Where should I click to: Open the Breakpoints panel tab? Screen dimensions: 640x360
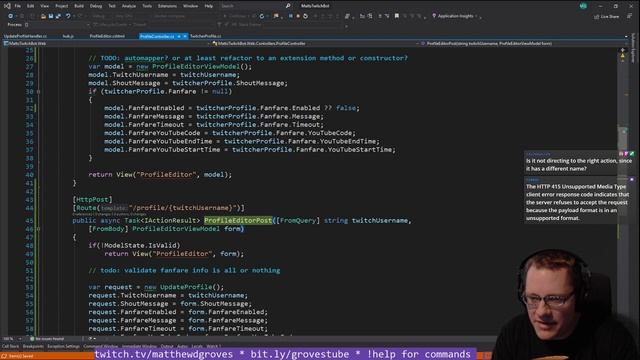(33, 347)
